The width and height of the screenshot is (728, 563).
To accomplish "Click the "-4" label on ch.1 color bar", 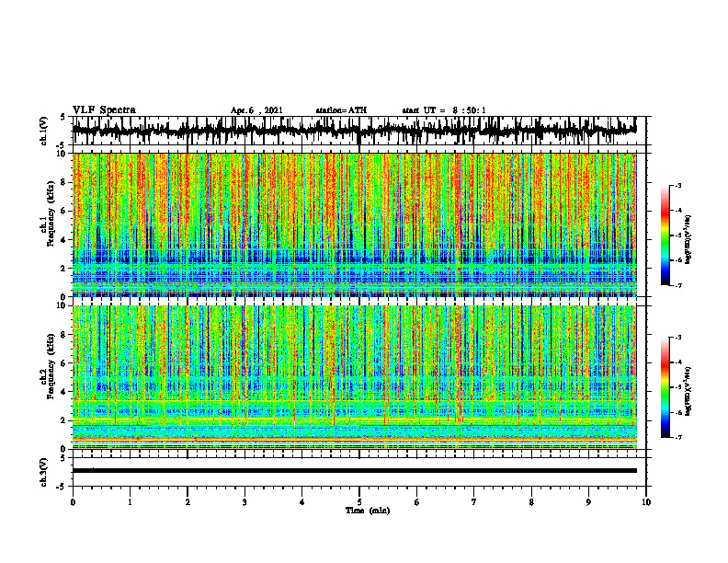I will 678,211.
